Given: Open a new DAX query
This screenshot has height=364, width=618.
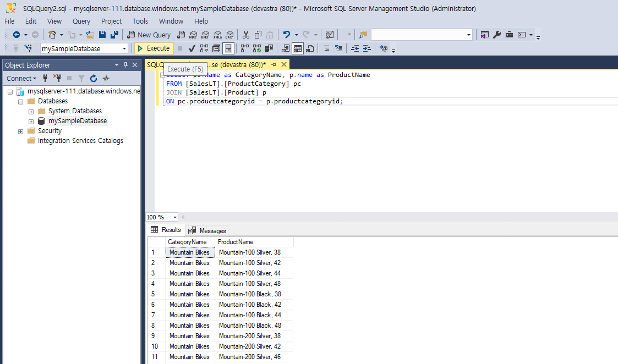Looking at the screenshot, I should (x=230, y=35).
